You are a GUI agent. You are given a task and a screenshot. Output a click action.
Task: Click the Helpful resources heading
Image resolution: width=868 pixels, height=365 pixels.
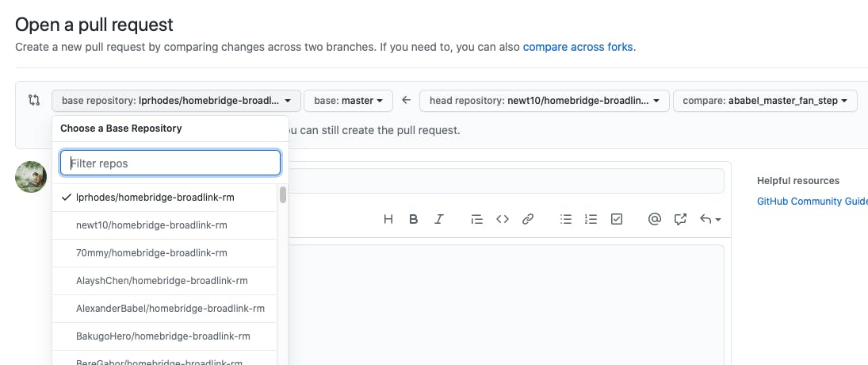coord(798,181)
